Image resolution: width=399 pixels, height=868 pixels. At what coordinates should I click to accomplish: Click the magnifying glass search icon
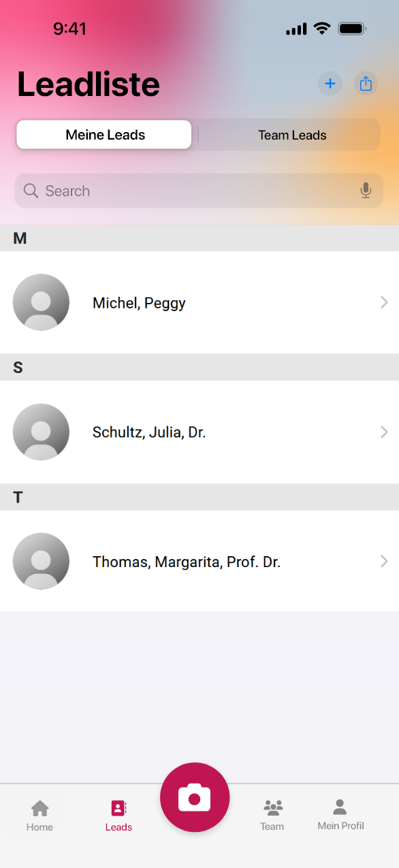click(31, 191)
